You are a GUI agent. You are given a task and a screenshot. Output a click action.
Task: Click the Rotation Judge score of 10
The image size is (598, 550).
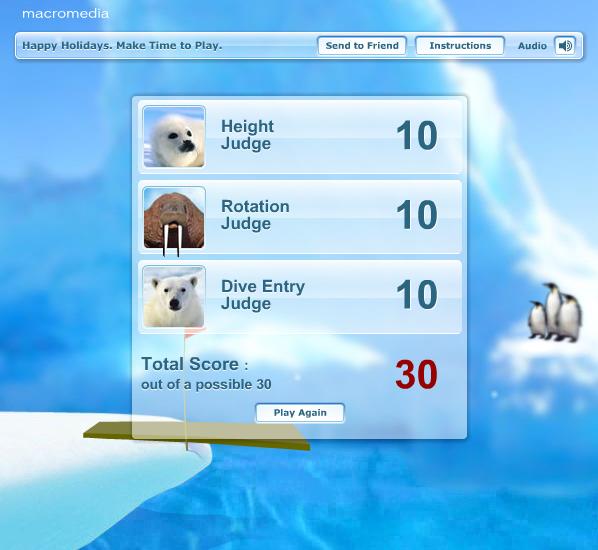(416, 215)
